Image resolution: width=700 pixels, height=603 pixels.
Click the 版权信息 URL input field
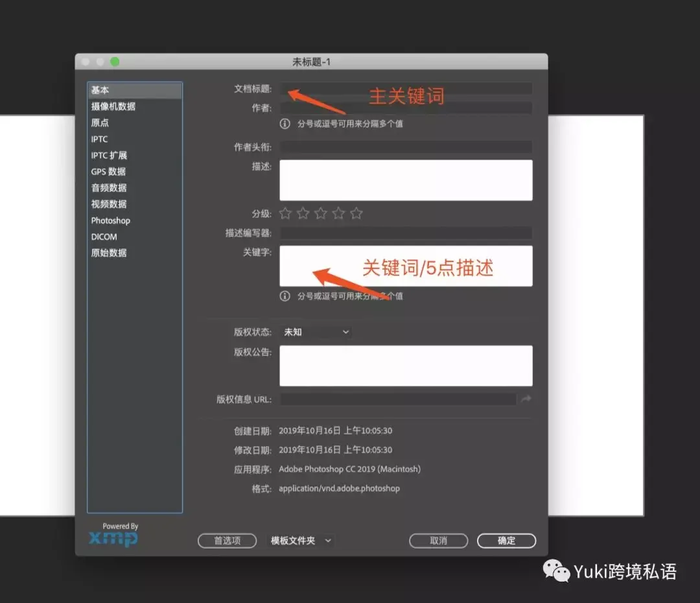(398, 399)
